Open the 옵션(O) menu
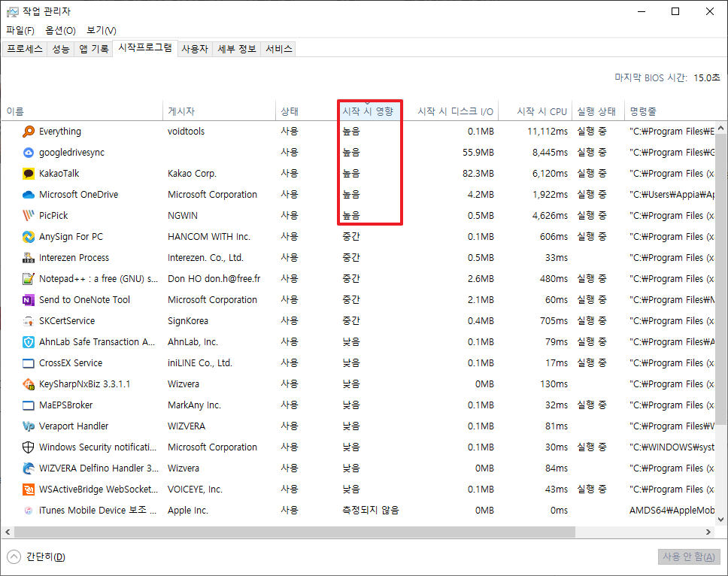This screenshot has width=728, height=576. 60,31
